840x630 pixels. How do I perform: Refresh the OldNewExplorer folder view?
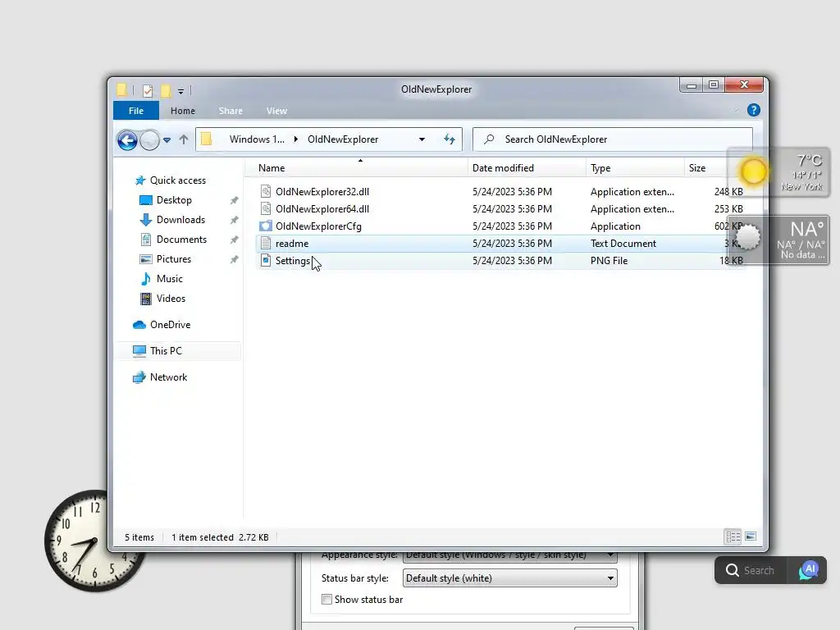(450, 139)
